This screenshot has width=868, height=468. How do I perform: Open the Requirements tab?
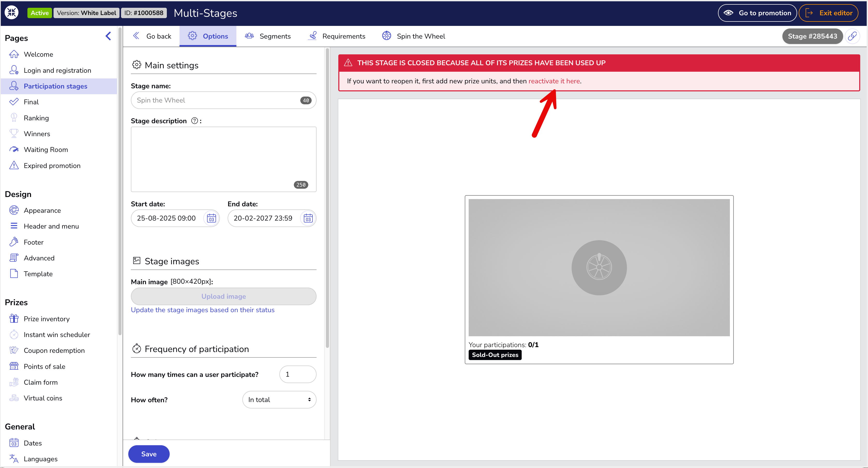336,36
